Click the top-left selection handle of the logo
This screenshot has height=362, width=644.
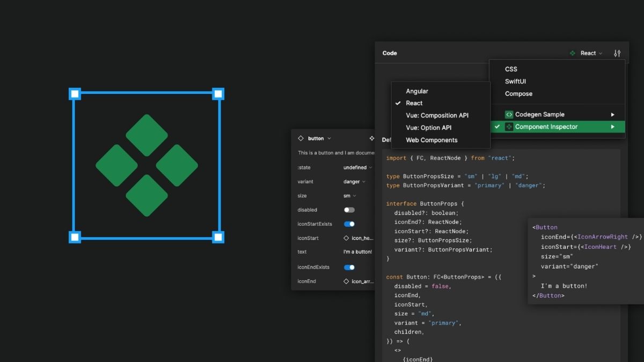coord(75,94)
